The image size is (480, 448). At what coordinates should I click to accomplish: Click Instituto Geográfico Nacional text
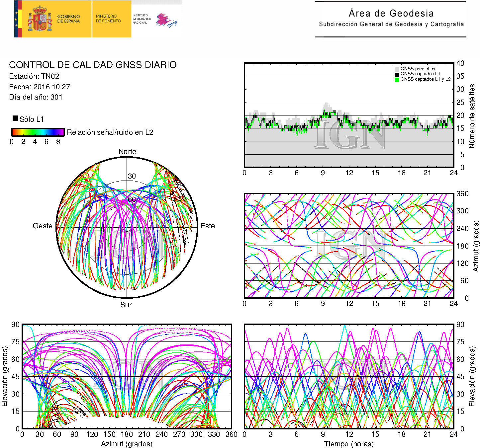click(x=142, y=19)
